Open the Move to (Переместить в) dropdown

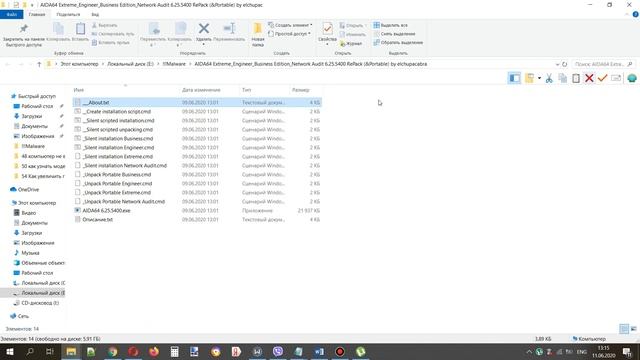pos(153,33)
